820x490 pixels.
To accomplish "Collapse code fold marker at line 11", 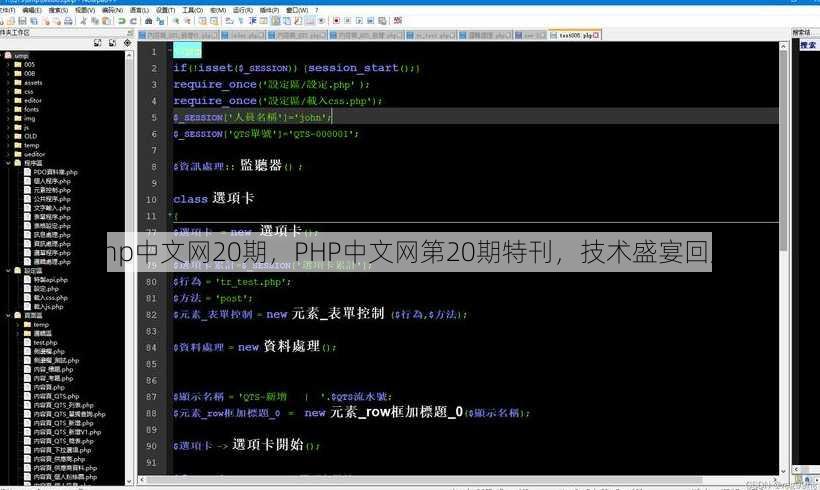I will (170, 215).
